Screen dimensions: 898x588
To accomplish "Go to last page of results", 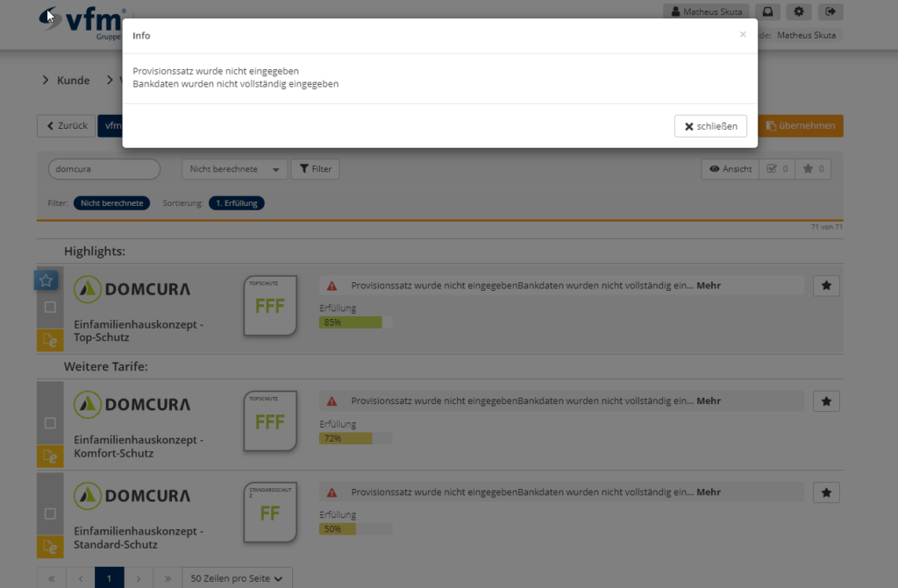I will click(167, 578).
